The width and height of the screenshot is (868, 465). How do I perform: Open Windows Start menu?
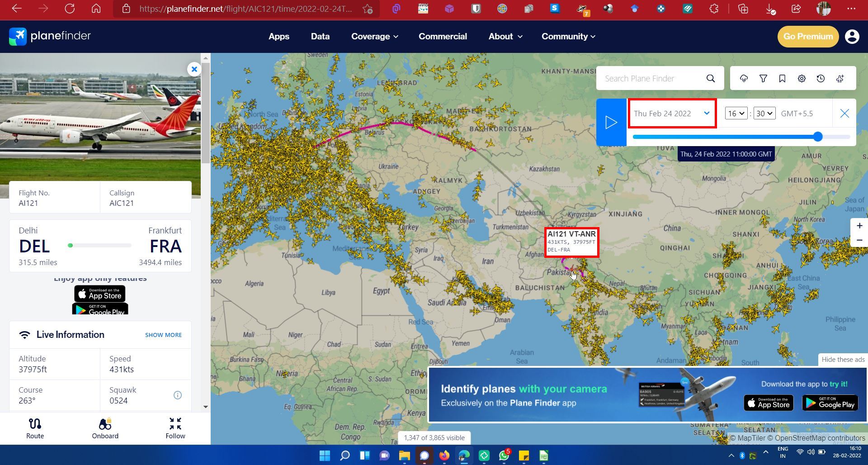(x=325, y=456)
